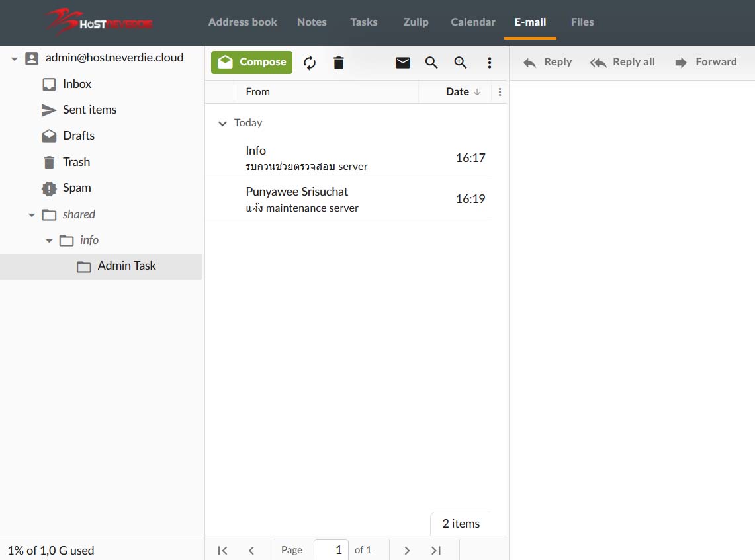Click the page number input field
Image resolution: width=755 pixels, height=560 pixels.
pyautogui.click(x=331, y=550)
